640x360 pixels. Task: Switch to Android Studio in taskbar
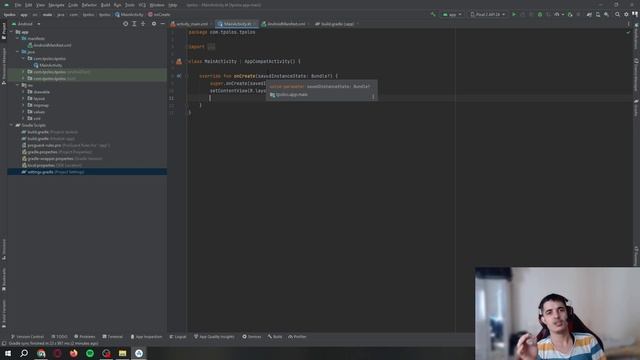[x=139, y=353]
